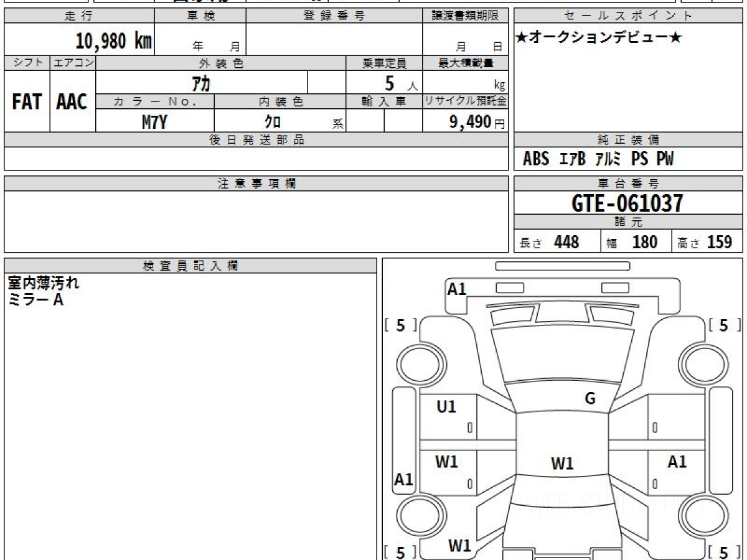Select the U1 mark on the diagram
Image resolution: width=747 pixels, height=560 pixels.
click(446, 407)
